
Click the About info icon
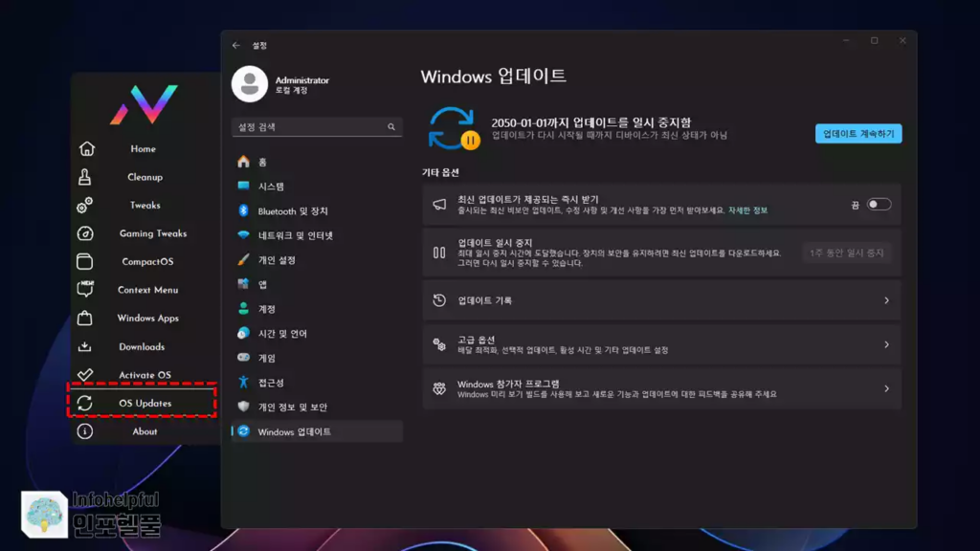coord(85,431)
